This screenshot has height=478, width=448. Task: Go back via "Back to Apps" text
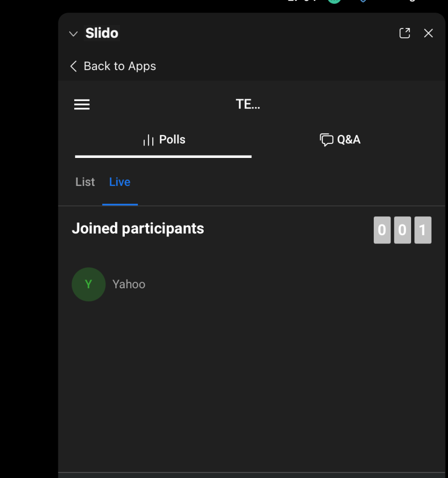coord(120,66)
